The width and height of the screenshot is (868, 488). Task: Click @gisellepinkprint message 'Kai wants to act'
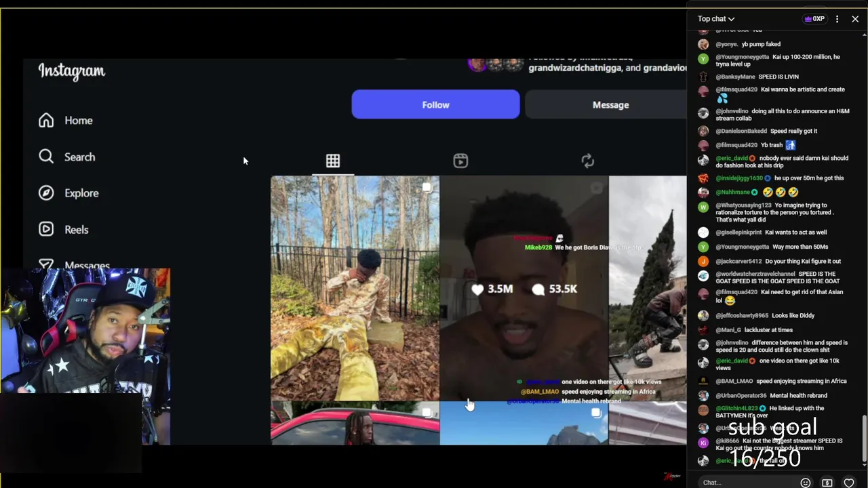771,232
